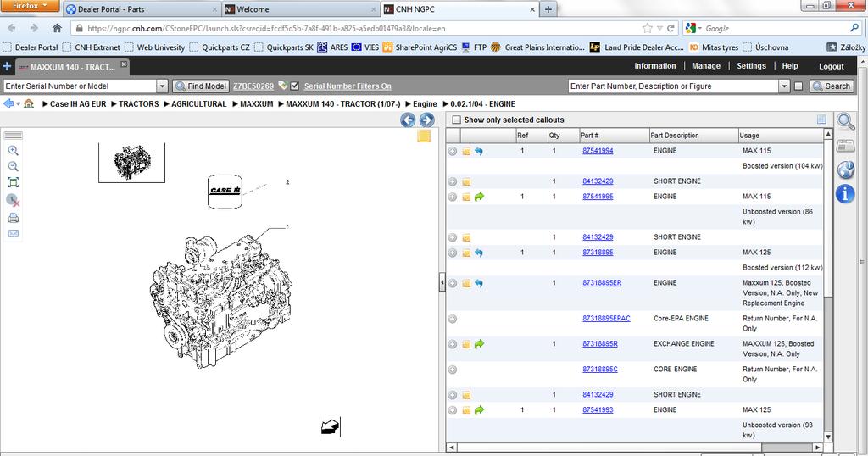
Task: Open the yellow note on diagram
Action: coord(424,136)
